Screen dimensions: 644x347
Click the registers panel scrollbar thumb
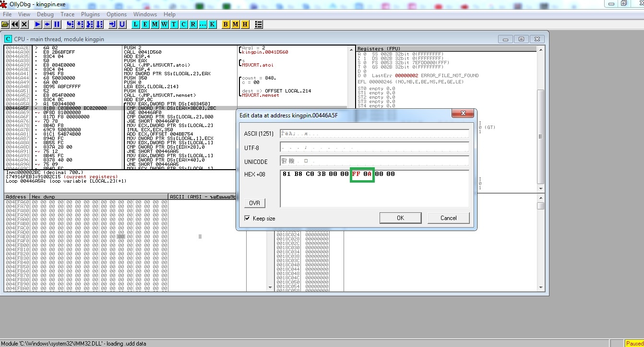(541, 137)
